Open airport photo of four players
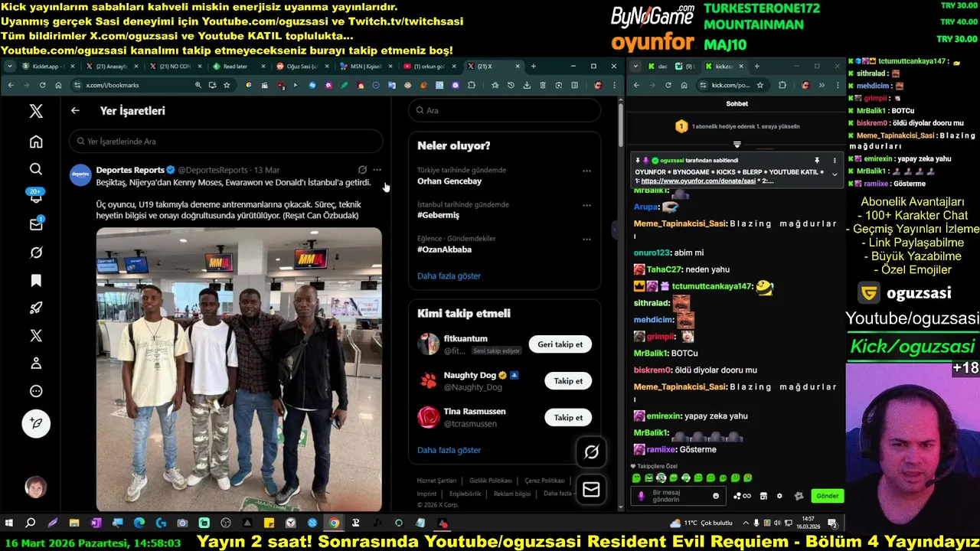Viewport: 980px width, 551px height. pos(239,369)
